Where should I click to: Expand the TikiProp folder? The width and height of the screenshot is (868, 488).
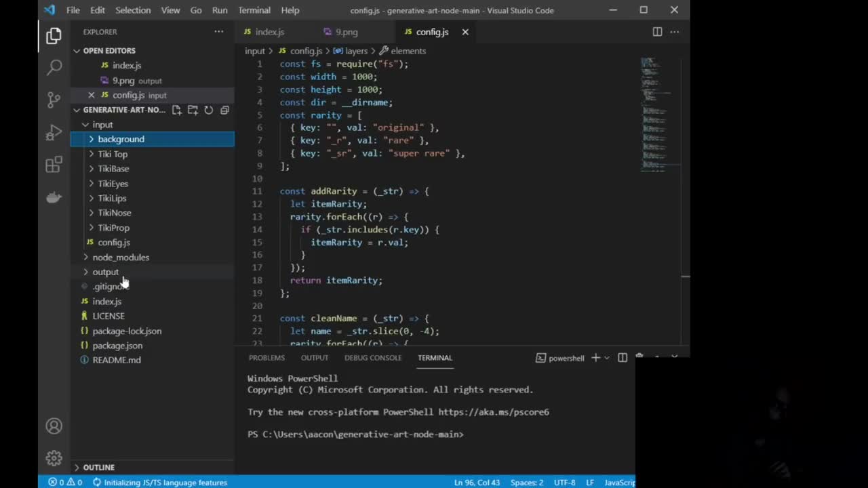113,228
